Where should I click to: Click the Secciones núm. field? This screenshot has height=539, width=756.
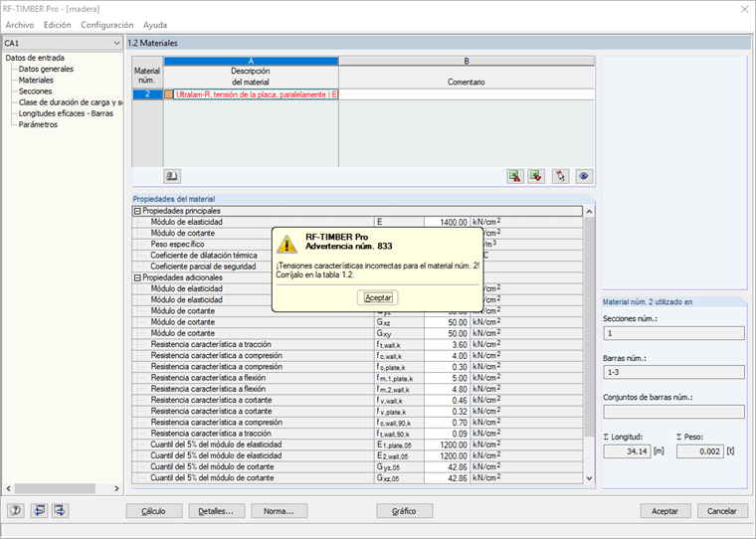(x=673, y=333)
